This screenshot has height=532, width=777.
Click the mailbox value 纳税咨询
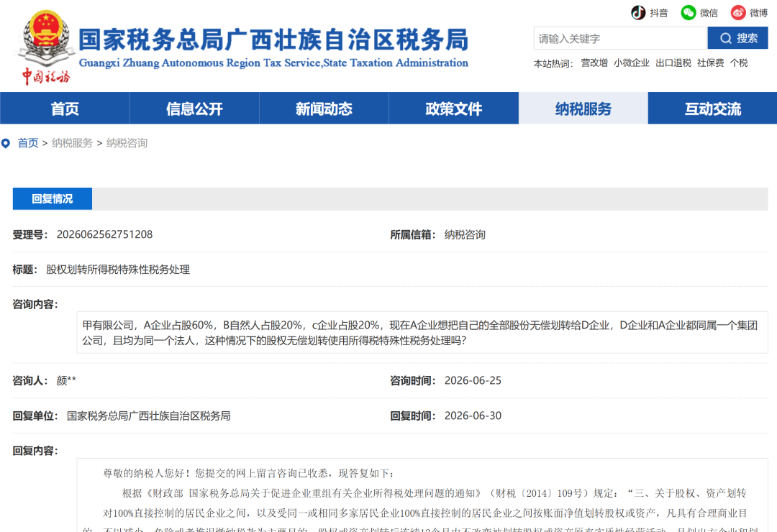(465, 234)
